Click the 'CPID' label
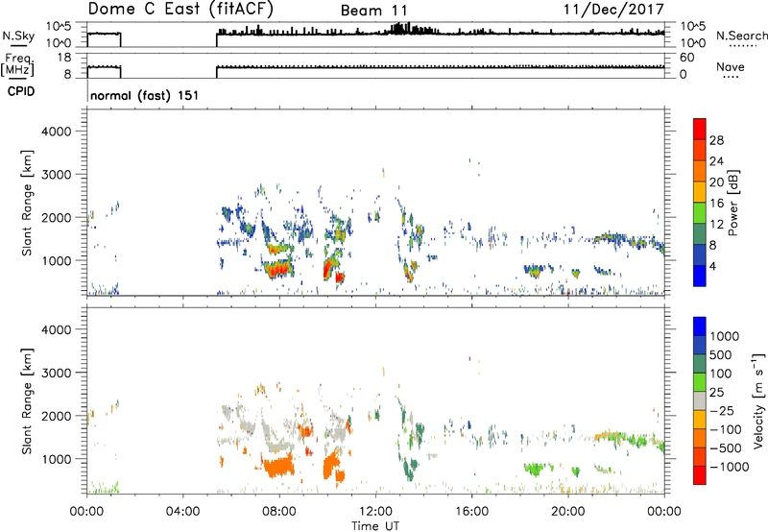The width and height of the screenshot is (768, 532). point(21,91)
